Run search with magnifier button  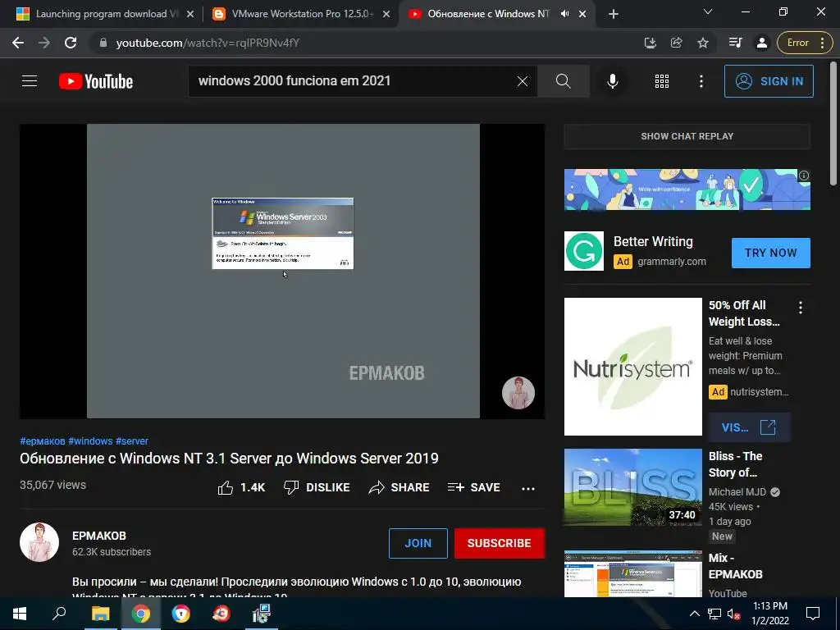(x=563, y=81)
